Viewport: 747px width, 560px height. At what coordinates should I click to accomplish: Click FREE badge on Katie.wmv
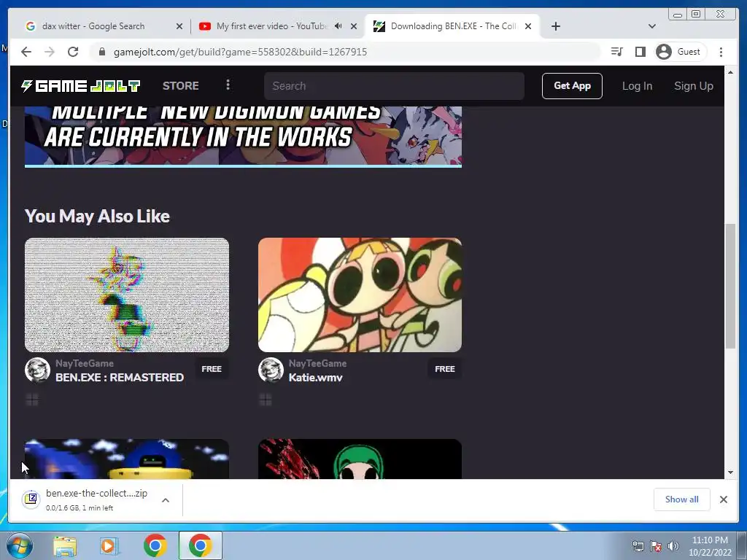[444, 369]
